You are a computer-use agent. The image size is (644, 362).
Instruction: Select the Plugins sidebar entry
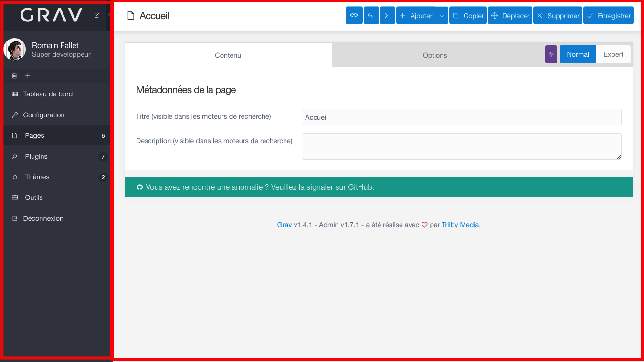[x=36, y=156]
